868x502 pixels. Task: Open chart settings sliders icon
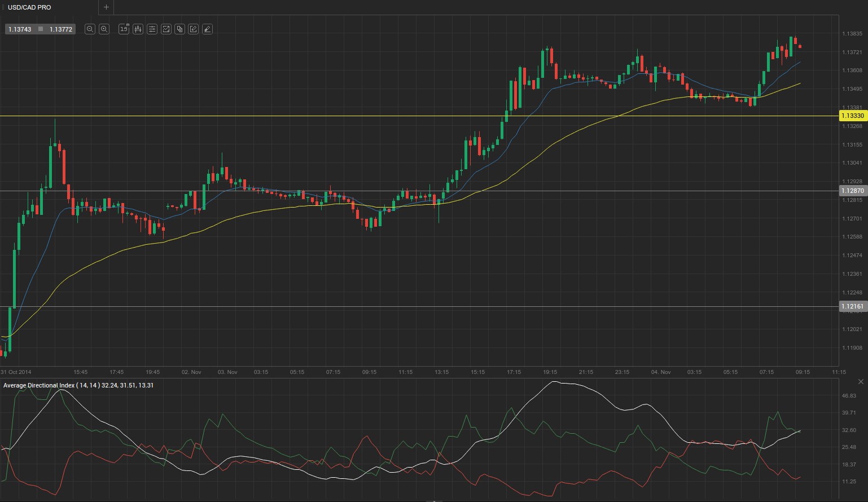pyautogui.click(x=152, y=29)
